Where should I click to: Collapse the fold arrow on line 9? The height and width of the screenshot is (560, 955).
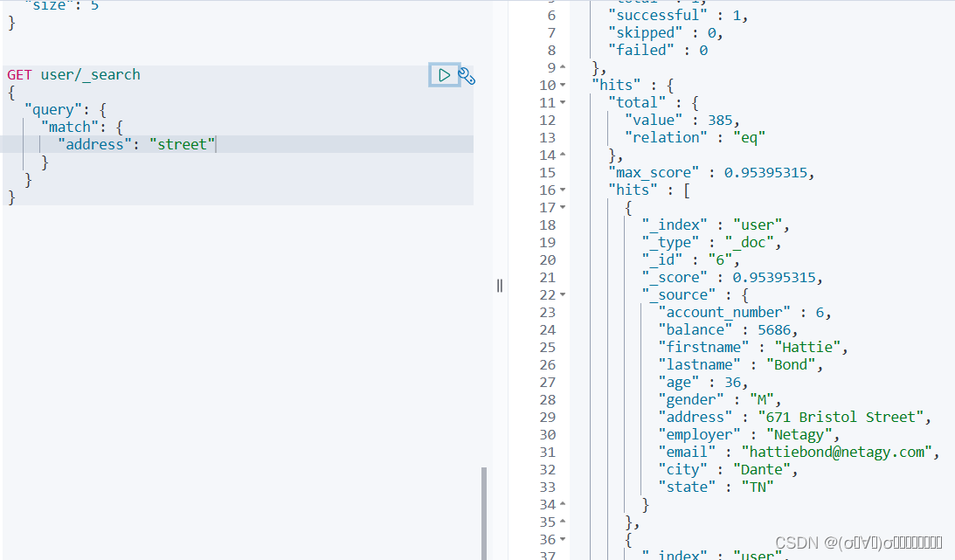563,67
